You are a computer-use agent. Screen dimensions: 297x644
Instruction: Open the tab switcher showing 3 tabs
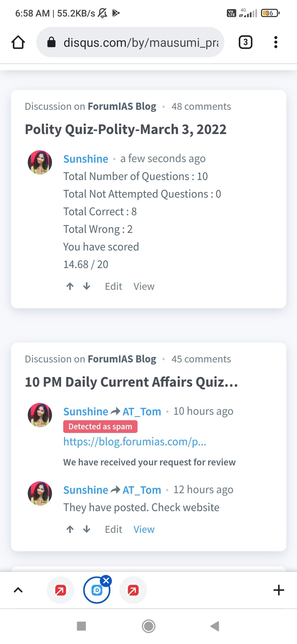point(245,42)
